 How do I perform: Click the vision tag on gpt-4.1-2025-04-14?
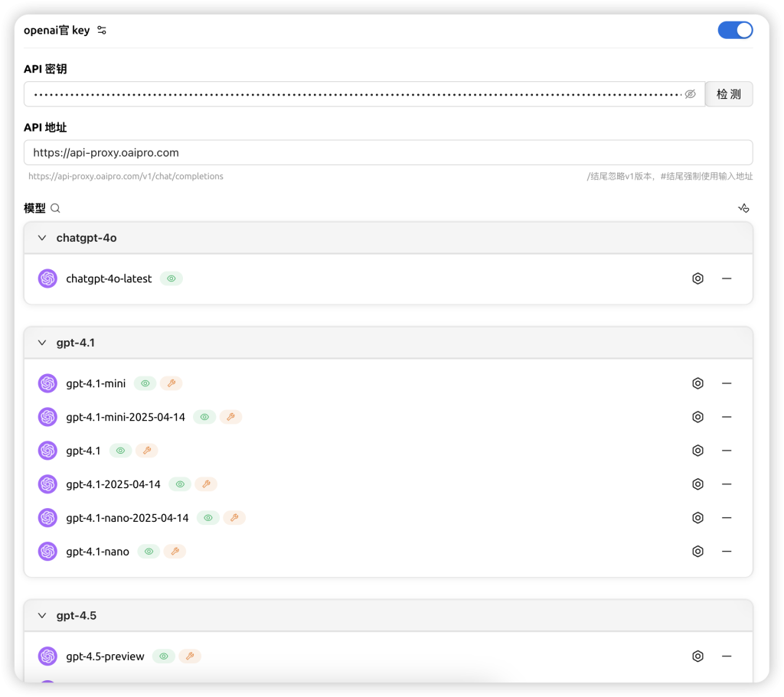[x=180, y=484]
